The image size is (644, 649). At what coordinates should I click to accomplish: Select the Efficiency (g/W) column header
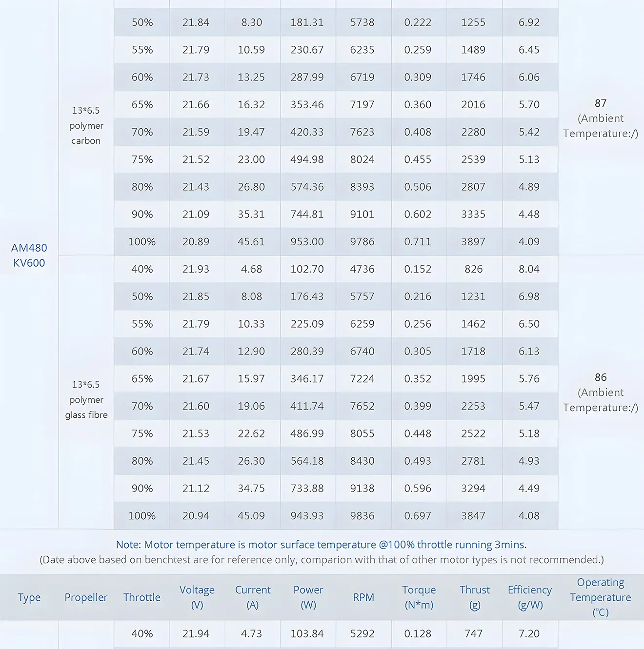pyautogui.click(x=530, y=597)
